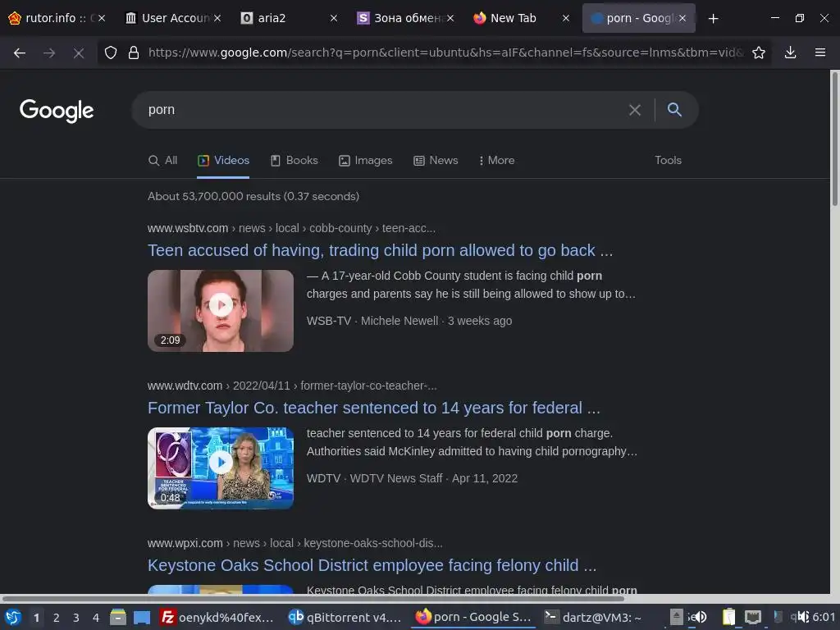Clear the Google search box text

[635, 110]
